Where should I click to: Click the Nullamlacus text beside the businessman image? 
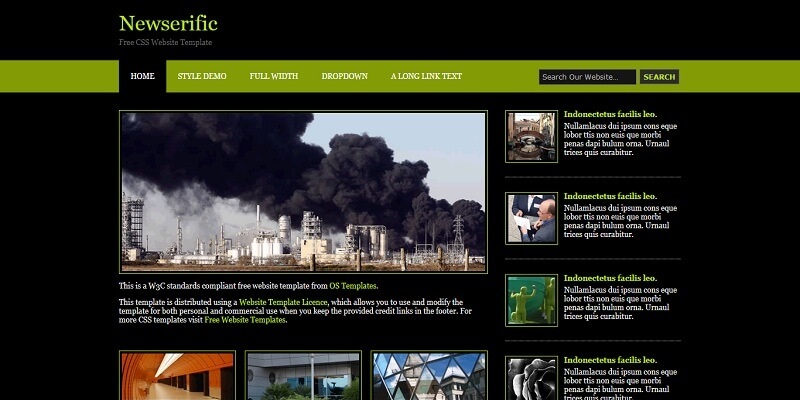[620, 221]
